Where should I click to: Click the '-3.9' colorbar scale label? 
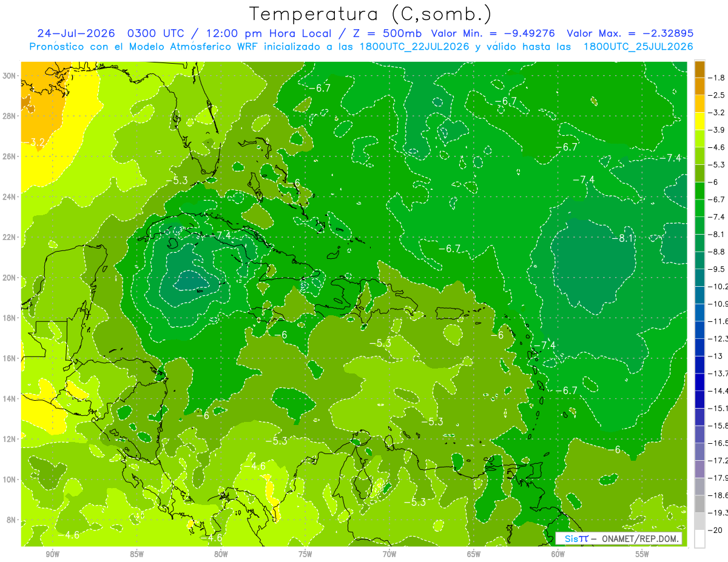tap(716, 130)
